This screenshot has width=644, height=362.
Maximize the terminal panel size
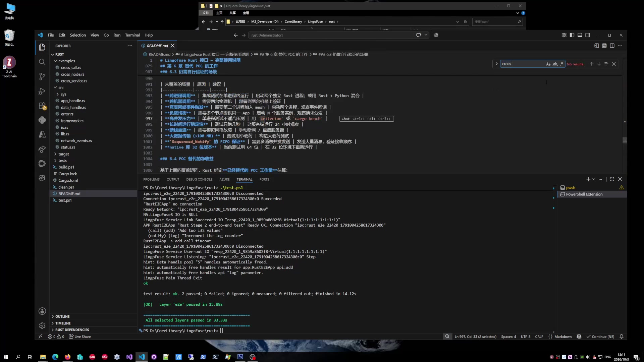612,179
